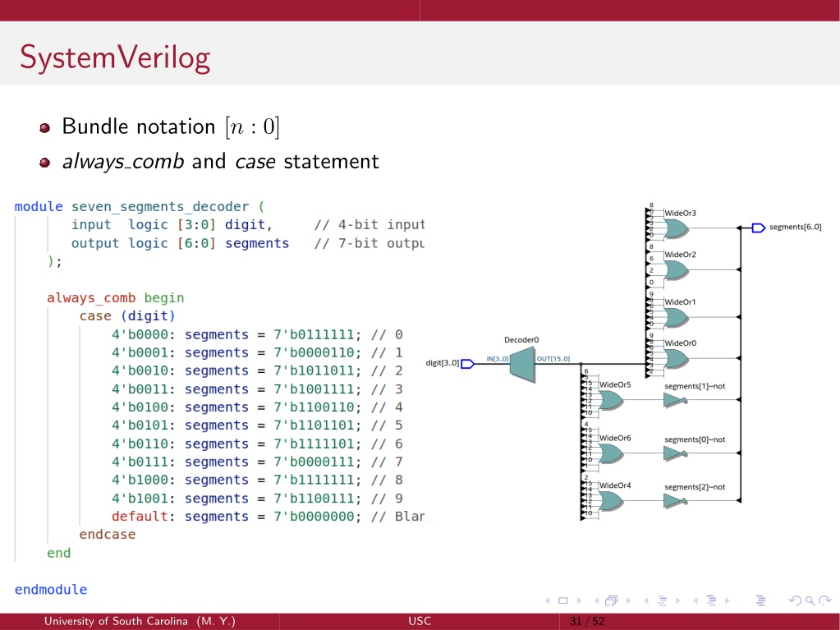
Task: Click the 'SystemVerilog' slide title
Action: coord(115,57)
